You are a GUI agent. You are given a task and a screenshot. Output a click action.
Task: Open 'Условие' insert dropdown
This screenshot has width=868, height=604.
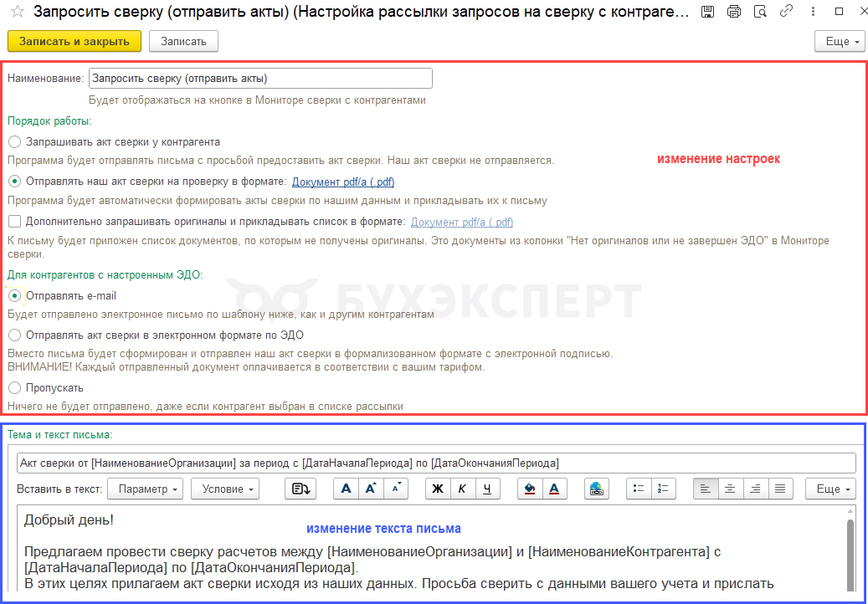click(x=225, y=489)
